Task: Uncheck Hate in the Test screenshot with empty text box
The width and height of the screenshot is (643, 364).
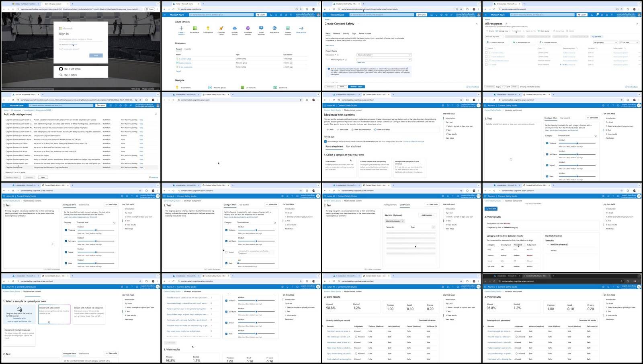Action: [x=547, y=176]
